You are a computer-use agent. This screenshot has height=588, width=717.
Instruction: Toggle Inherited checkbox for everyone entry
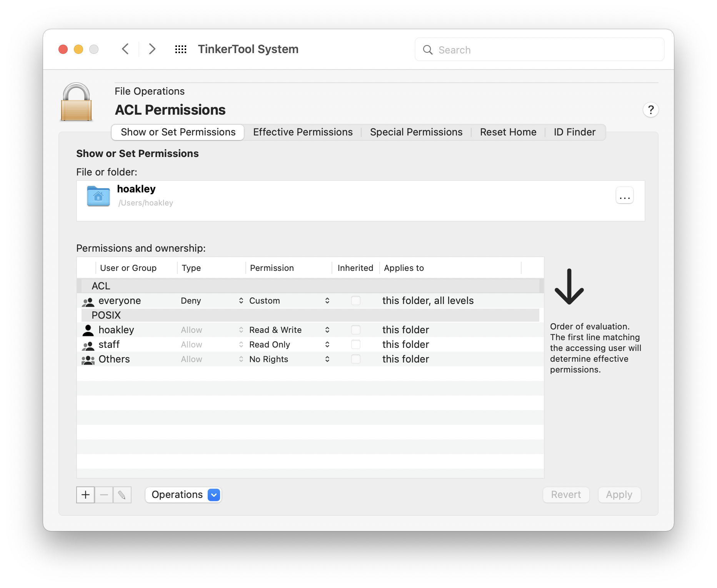[356, 301]
